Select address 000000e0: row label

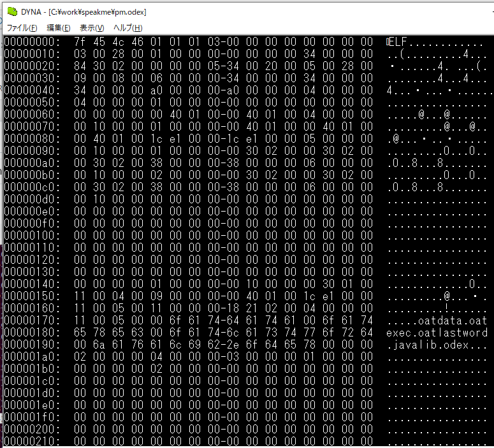click(32, 212)
